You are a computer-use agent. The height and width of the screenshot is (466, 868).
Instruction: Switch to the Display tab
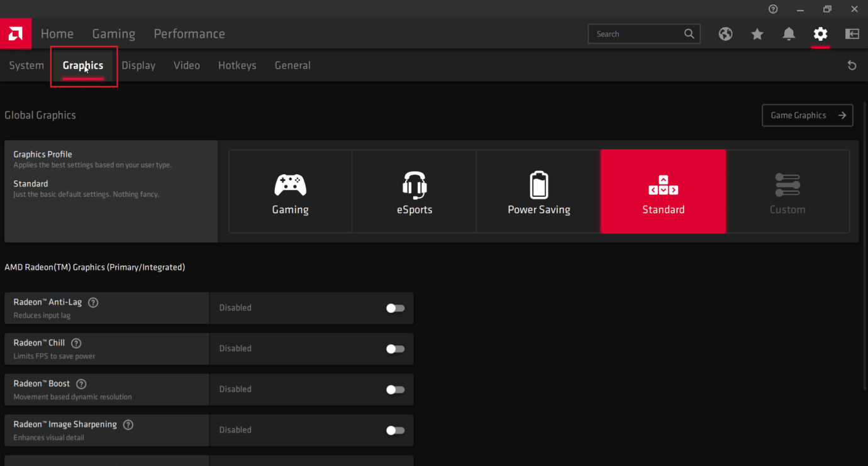(138, 65)
